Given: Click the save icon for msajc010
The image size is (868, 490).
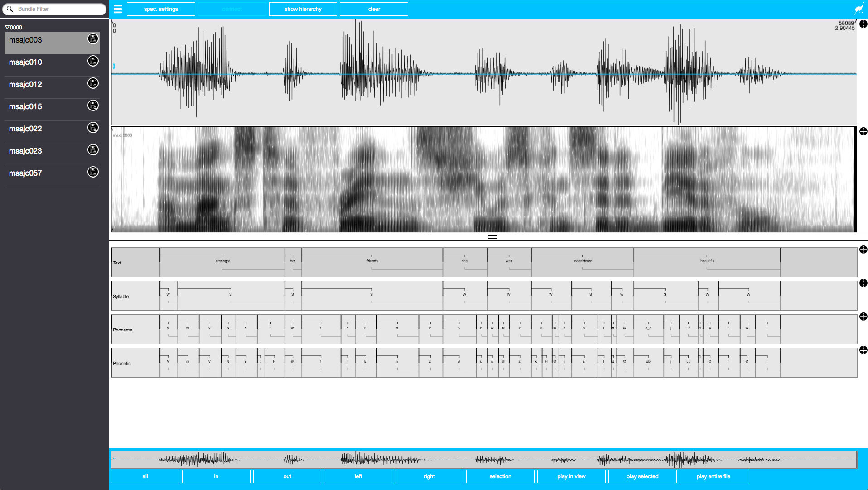Looking at the screenshot, I should click(x=93, y=61).
